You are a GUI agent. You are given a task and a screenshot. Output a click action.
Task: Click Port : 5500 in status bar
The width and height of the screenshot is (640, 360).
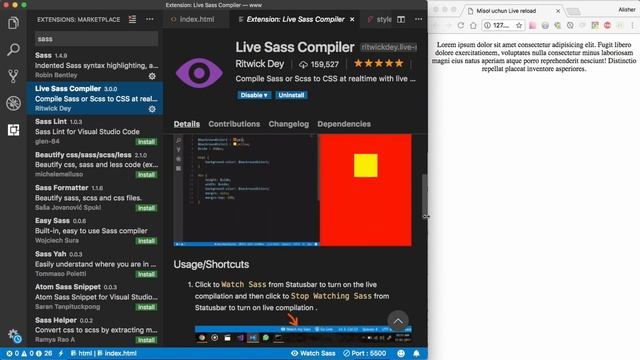(x=364, y=353)
